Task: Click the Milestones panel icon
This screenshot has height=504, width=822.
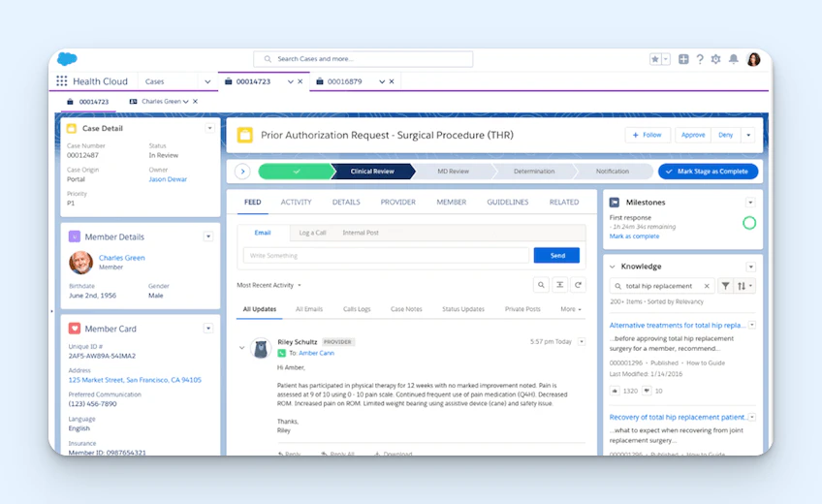Action: tap(615, 203)
